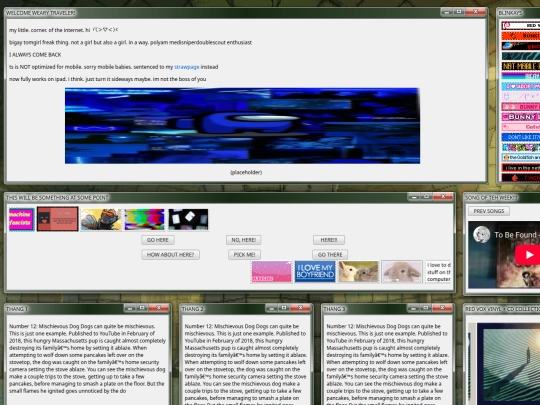Close the THANG 3 window
This screenshot has height=405, width=540.
click(x=443, y=308)
